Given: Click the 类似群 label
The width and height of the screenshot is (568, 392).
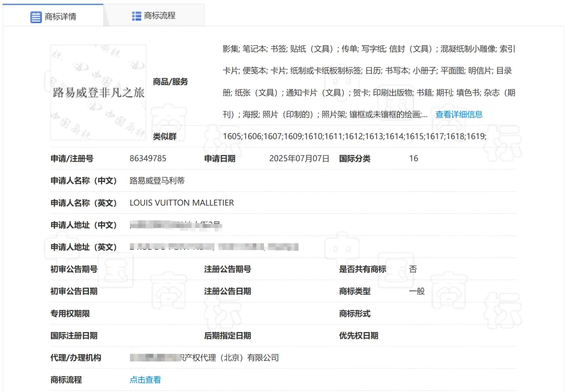Looking at the screenshot, I should pos(165,137).
